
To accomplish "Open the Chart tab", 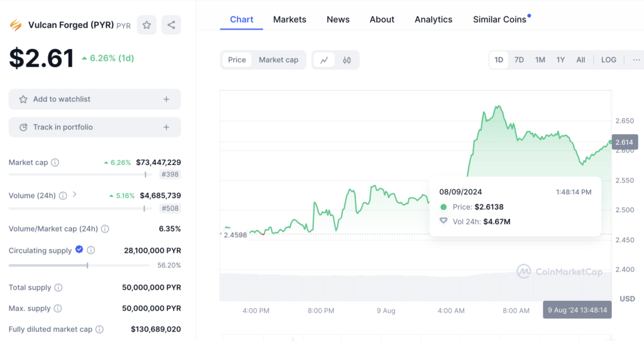I will point(241,20).
